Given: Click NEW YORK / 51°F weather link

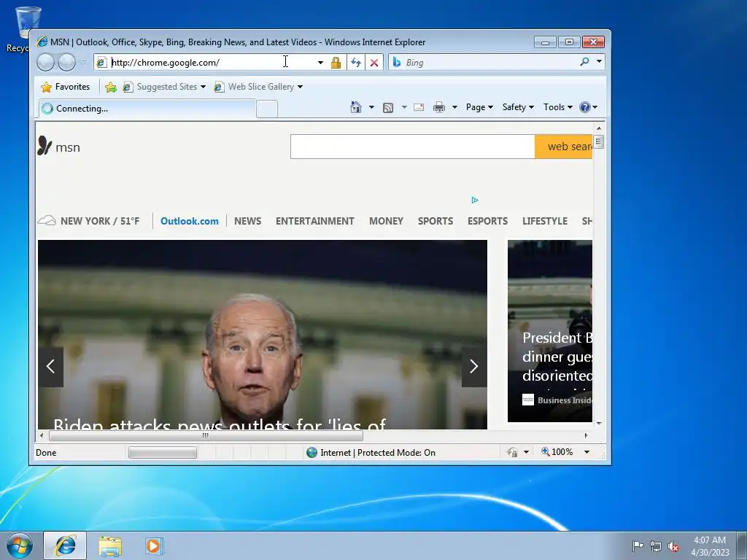Looking at the screenshot, I should tap(88, 221).
